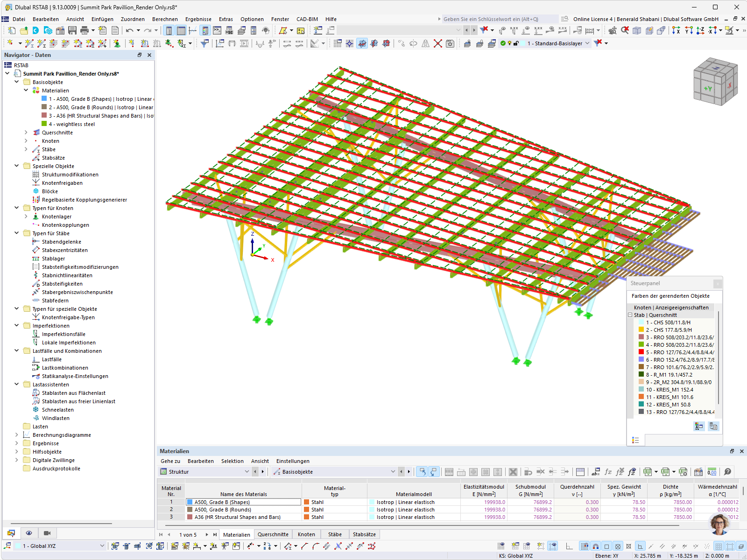The image size is (747, 560).
Task: Click the list icon at the Steuerpanel bottom
Action: point(635,440)
